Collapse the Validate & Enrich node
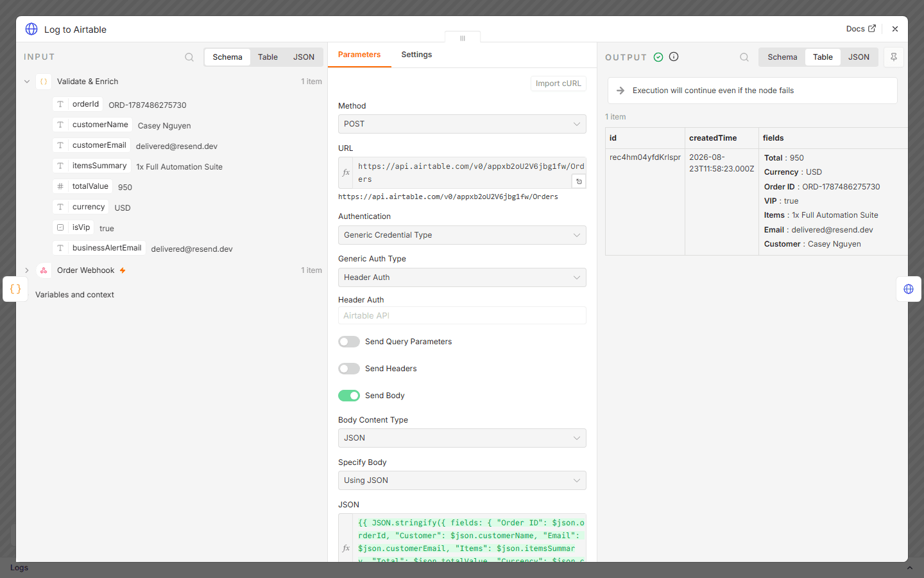Screen dimensions: 924x578 pyautogui.click(x=27, y=82)
